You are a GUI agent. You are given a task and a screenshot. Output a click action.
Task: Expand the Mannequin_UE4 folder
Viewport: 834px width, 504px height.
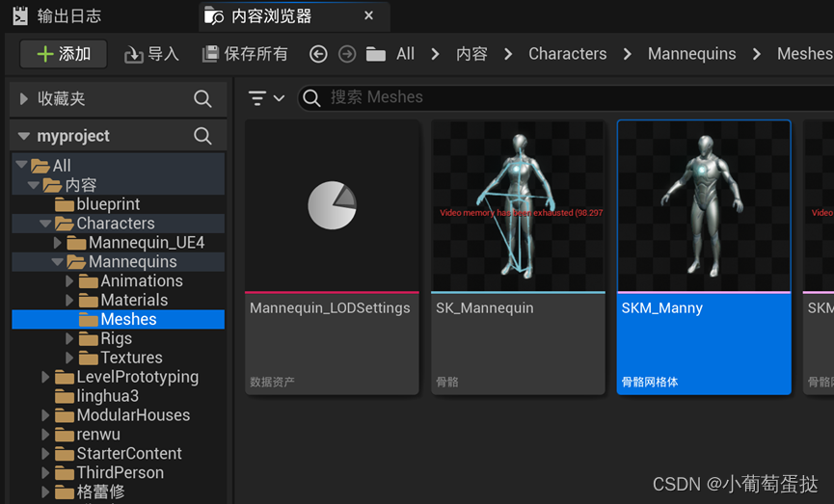pos(58,243)
